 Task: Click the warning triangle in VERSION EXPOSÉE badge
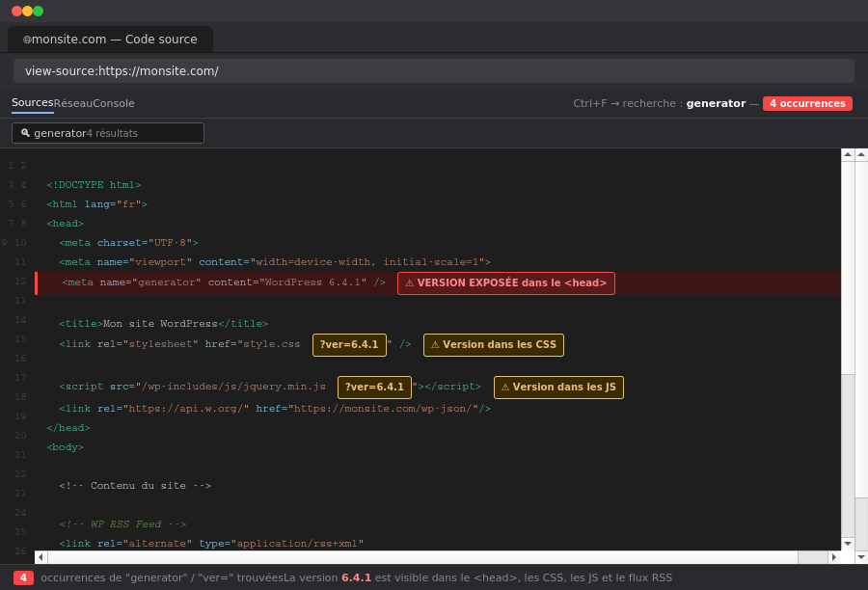pos(410,283)
